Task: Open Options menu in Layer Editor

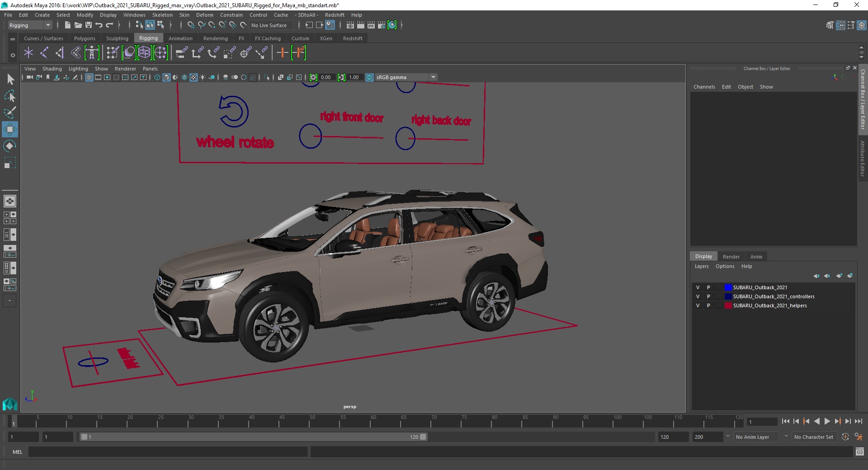Action: (725, 266)
